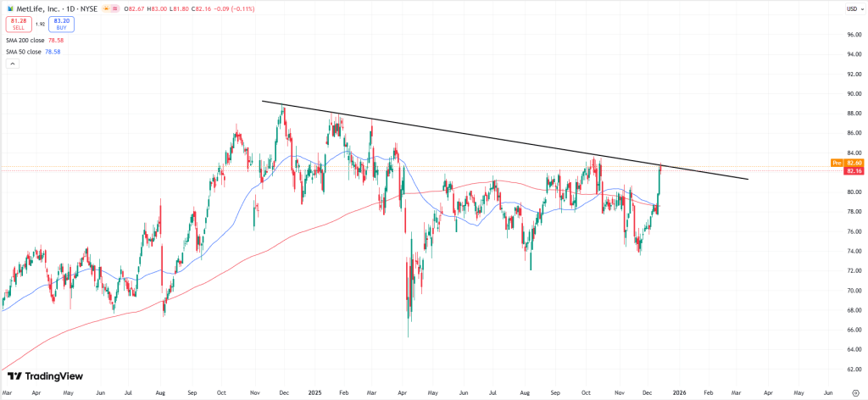Click the red current price label 82.16

(x=853, y=170)
